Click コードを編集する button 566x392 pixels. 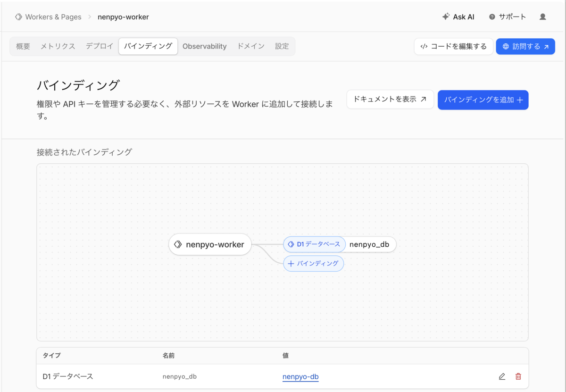click(454, 46)
